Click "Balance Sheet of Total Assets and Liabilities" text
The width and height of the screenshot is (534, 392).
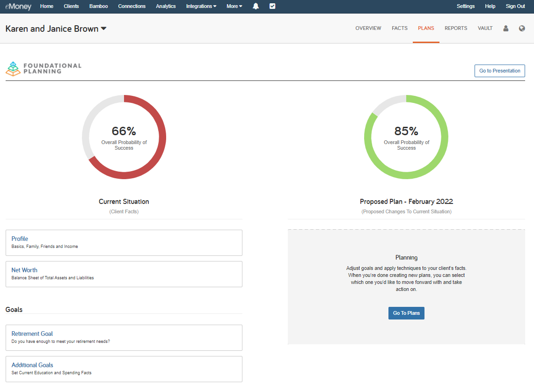(x=52, y=278)
